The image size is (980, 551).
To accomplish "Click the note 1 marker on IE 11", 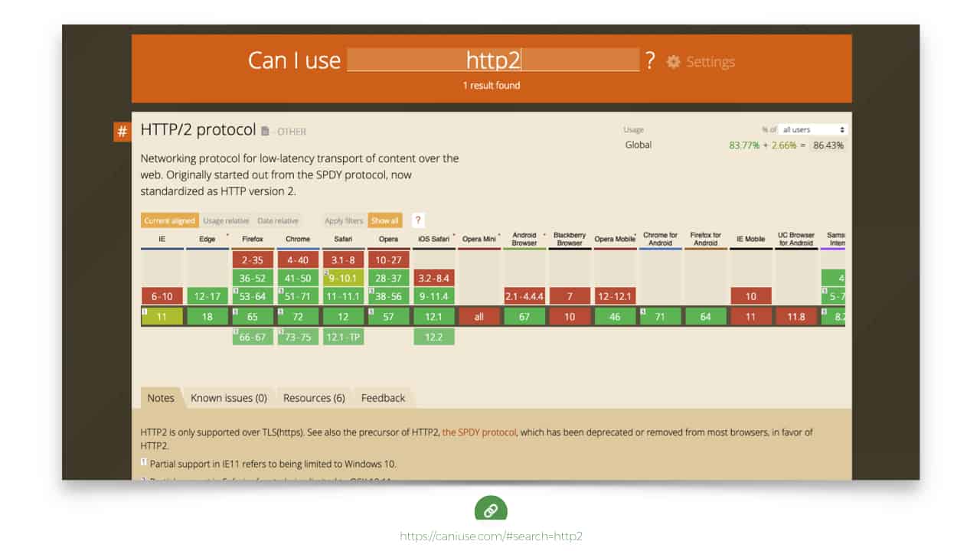I will [145, 311].
